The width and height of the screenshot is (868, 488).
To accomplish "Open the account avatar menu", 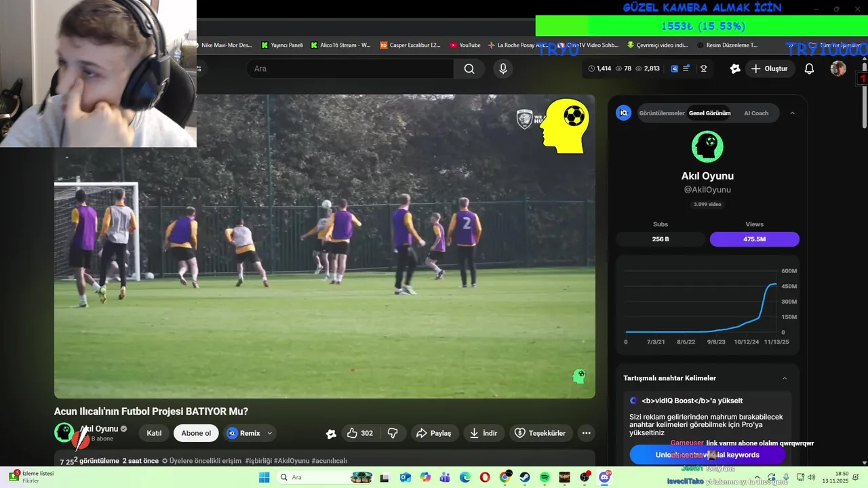I will pos(838,68).
